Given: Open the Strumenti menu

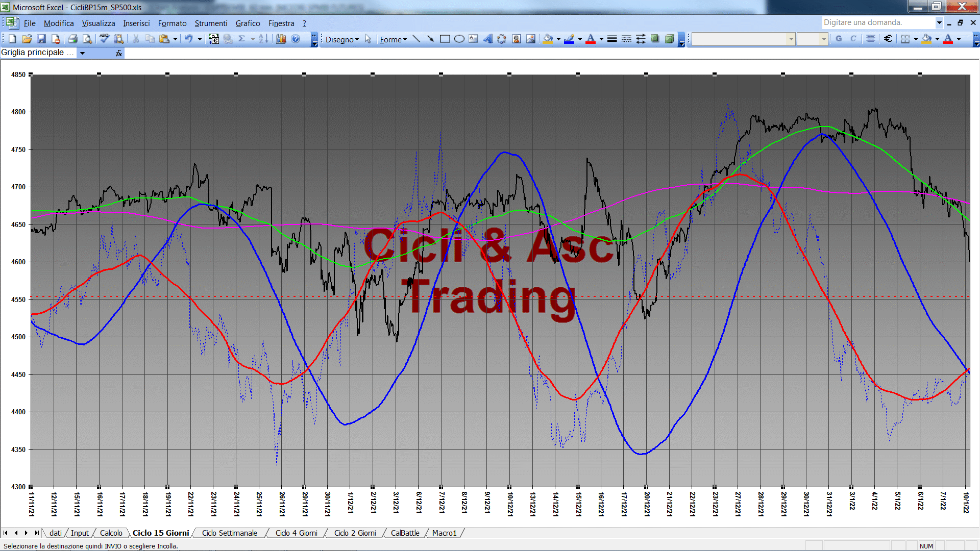Looking at the screenshot, I should pyautogui.click(x=211, y=23).
